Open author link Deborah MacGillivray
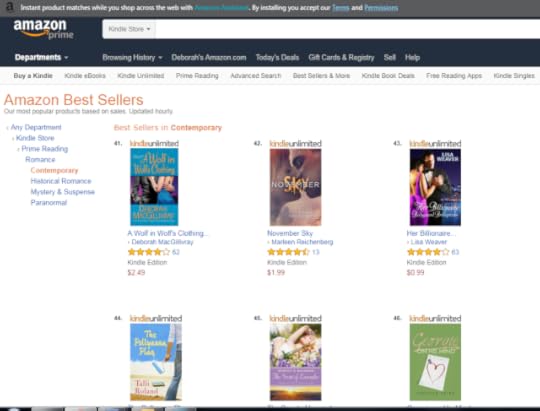The width and height of the screenshot is (540, 411). point(162,242)
